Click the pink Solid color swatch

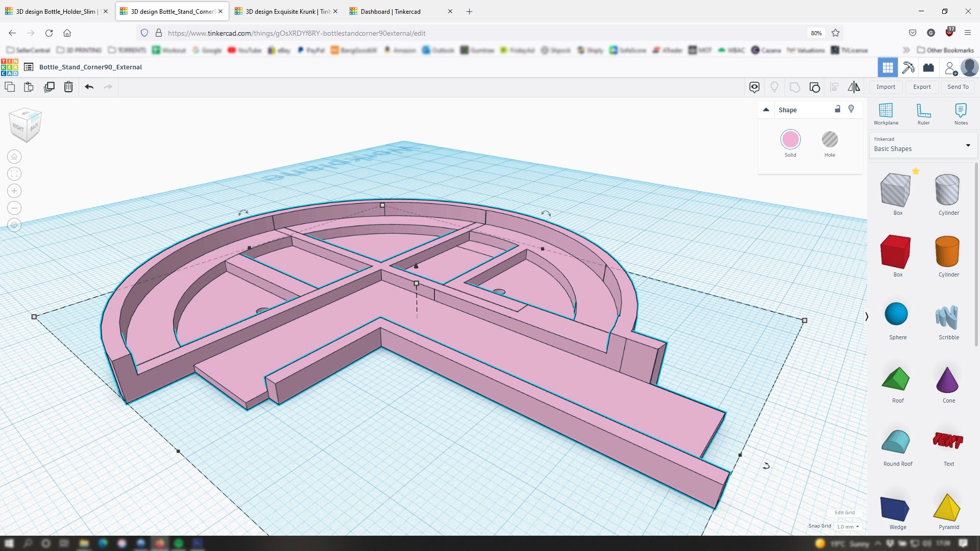(790, 140)
